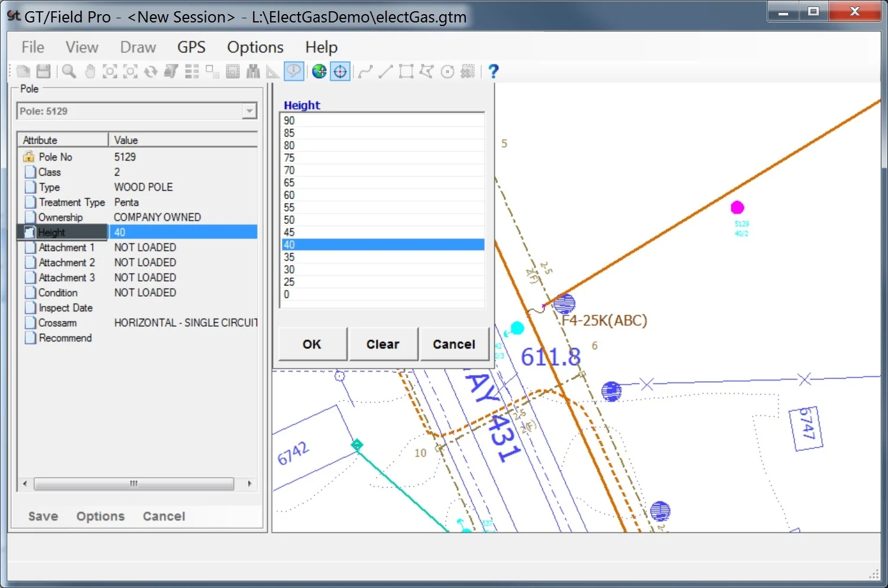The width and height of the screenshot is (888, 588).
Task: Select height value 75
Action: point(383,158)
